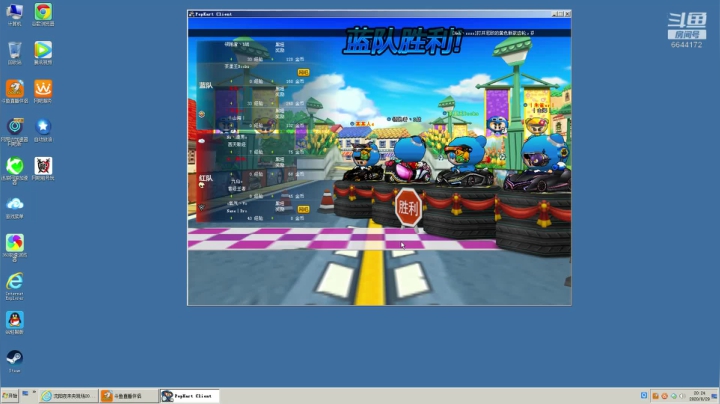720x404 pixels.
Task: Open the QQ penguin desktop icon
Action: [15, 323]
